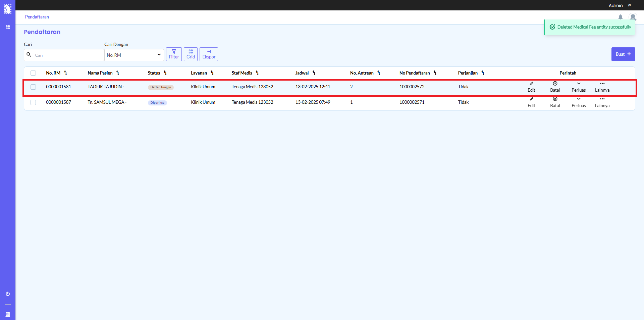Expand (Perluas) the TAOFIK TAJUDIN row
Viewport: 644px width, 320px height.
point(579,87)
